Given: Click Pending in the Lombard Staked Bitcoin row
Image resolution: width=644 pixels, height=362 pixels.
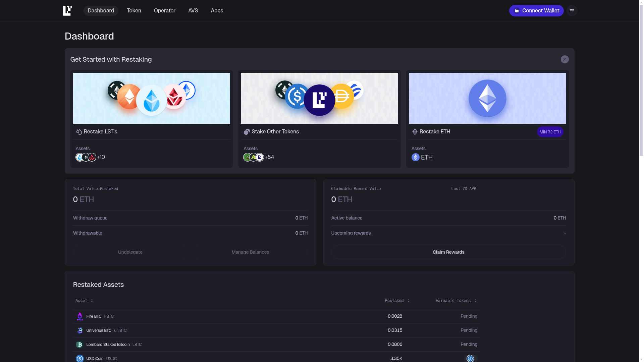Looking at the screenshot, I should [469, 345].
